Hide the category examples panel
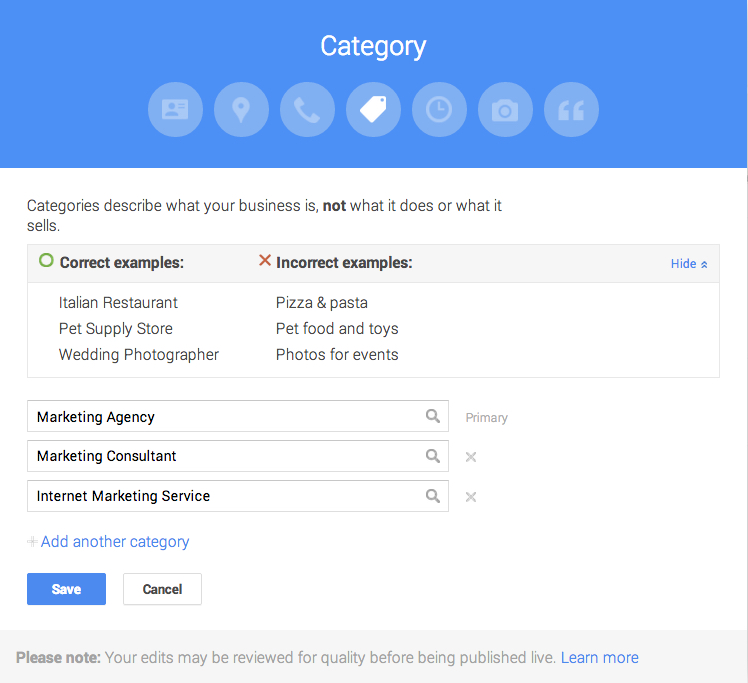The width and height of the screenshot is (748, 683). (x=689, y=264)
